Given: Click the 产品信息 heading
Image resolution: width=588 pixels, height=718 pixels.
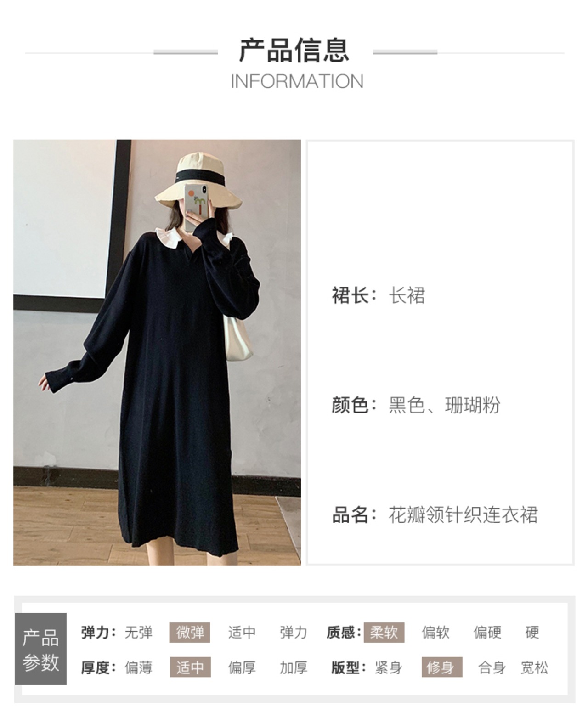Looking at the screenshot, I should point(294,50).
